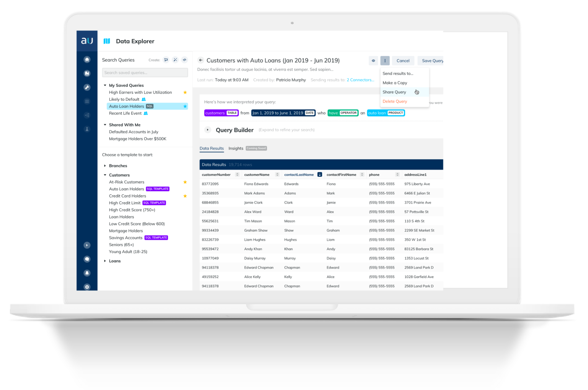This screenshot has height=390, width=588.
Task: Collapse the My Saved Queries section
Action: [105, 85]
